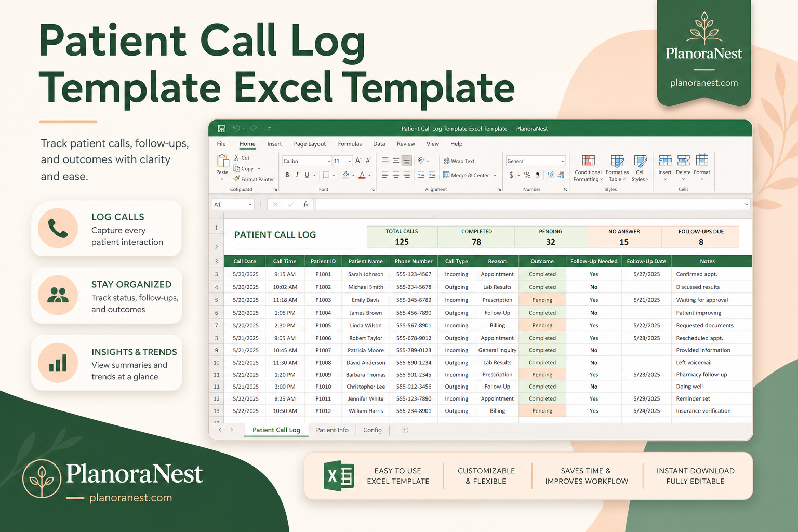Increase font size with the larger A

[358, 161]
